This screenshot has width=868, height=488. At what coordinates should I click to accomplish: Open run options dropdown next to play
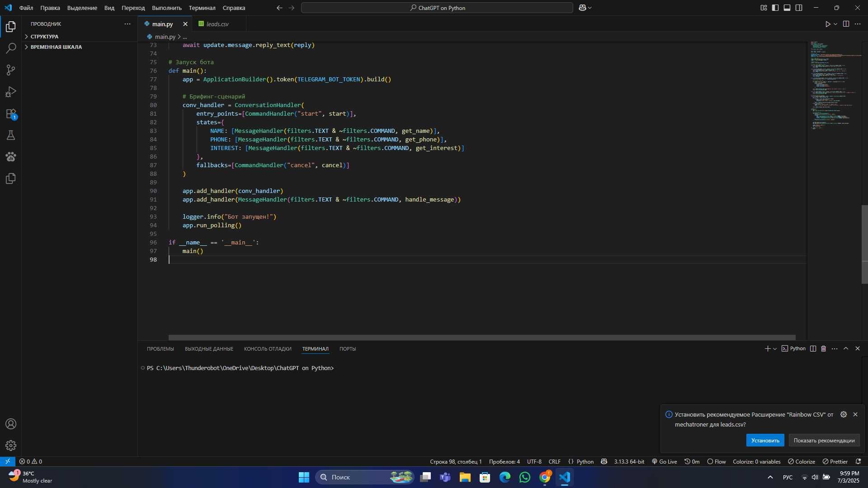[835, 24]
